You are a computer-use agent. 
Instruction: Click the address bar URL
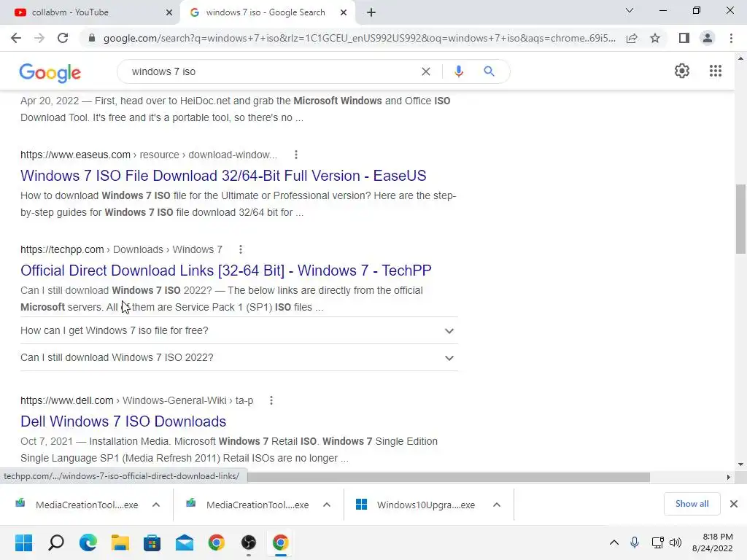[359, 38]
